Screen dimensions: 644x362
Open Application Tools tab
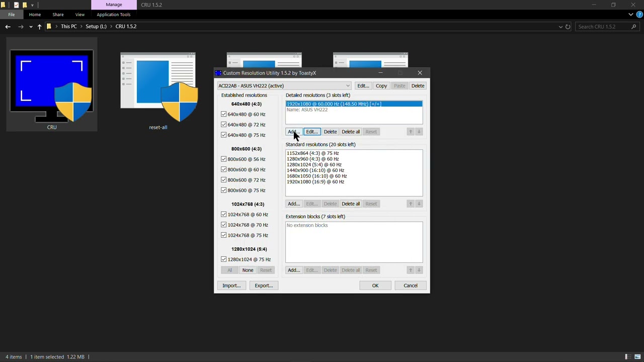(x=113, y=15)
